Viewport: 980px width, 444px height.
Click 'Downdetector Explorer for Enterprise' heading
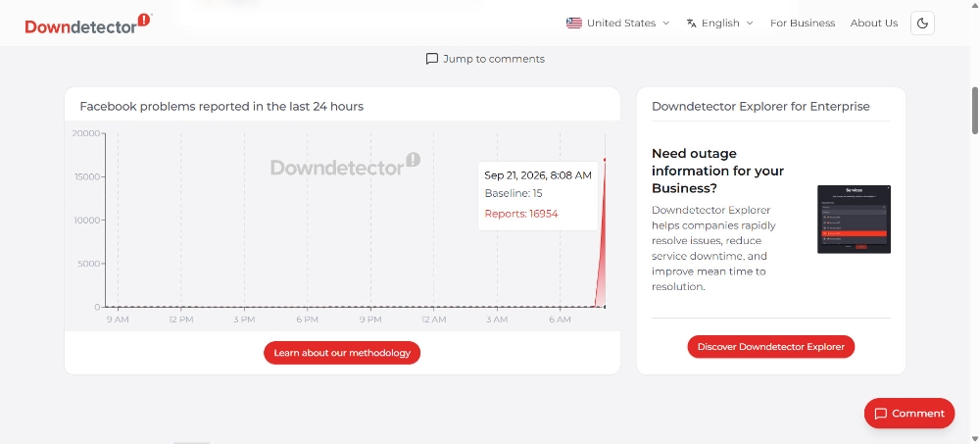point(760,106)
